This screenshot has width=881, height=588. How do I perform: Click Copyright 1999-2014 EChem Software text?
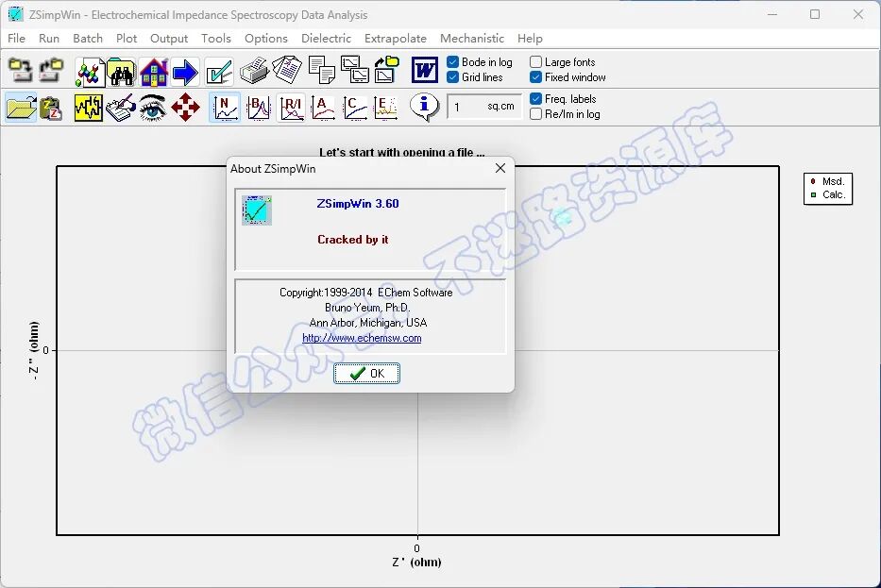tap(365, 293)
